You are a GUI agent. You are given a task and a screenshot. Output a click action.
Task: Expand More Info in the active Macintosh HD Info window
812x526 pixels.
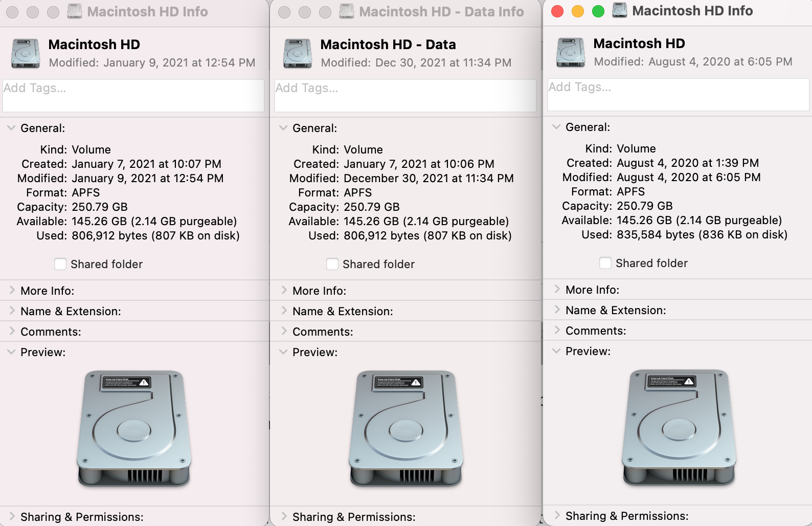[557, 290]
